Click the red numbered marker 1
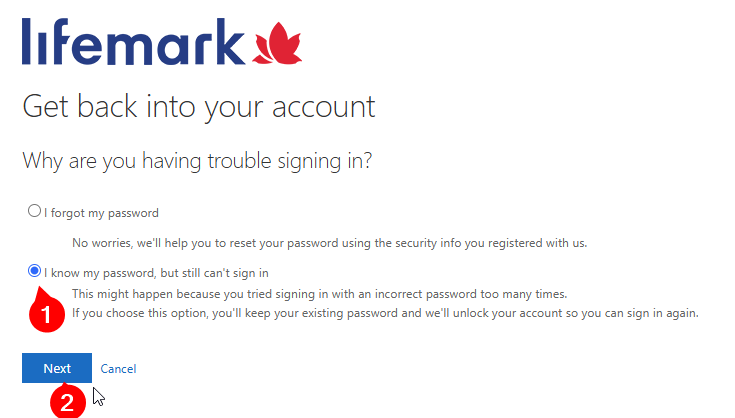The image size is (735, 418). (x=46, y=312)
